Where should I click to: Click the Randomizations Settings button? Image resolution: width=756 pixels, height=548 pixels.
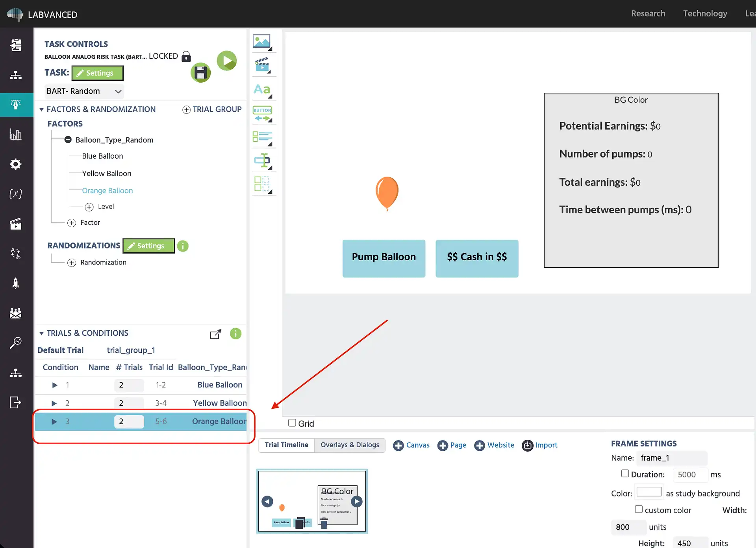(x=148, y=246)
